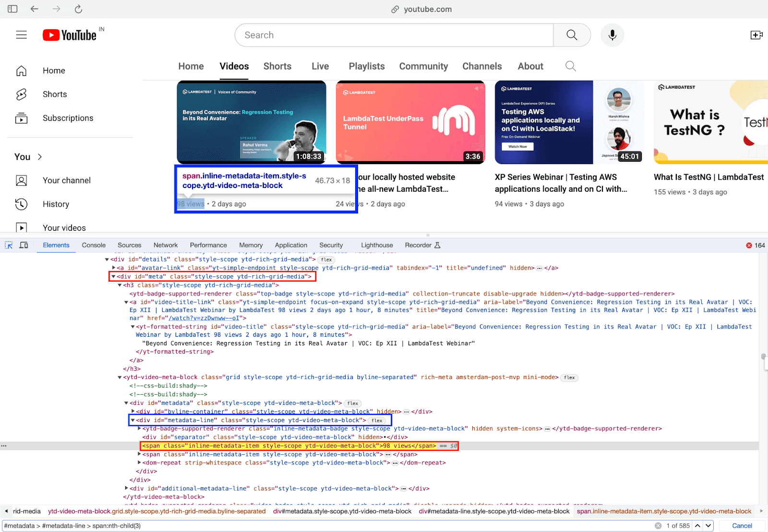The width and height of the screenshot is (768, 532).
Task: Go back using browser back arrow
Action: [x=35, y=9]
